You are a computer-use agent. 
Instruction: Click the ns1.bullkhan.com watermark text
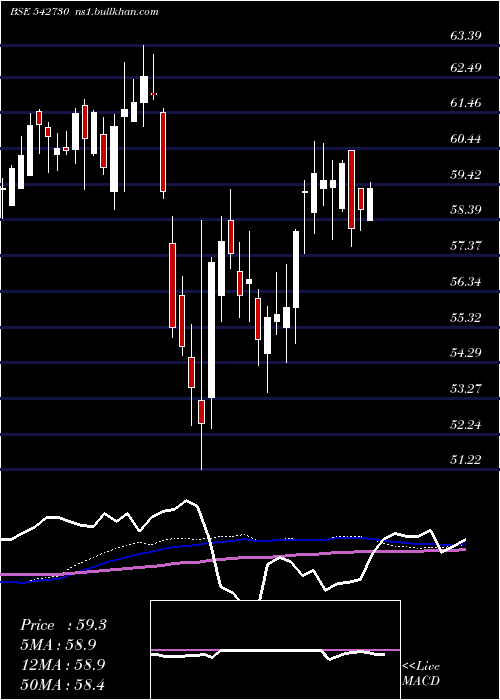(116, 12)
